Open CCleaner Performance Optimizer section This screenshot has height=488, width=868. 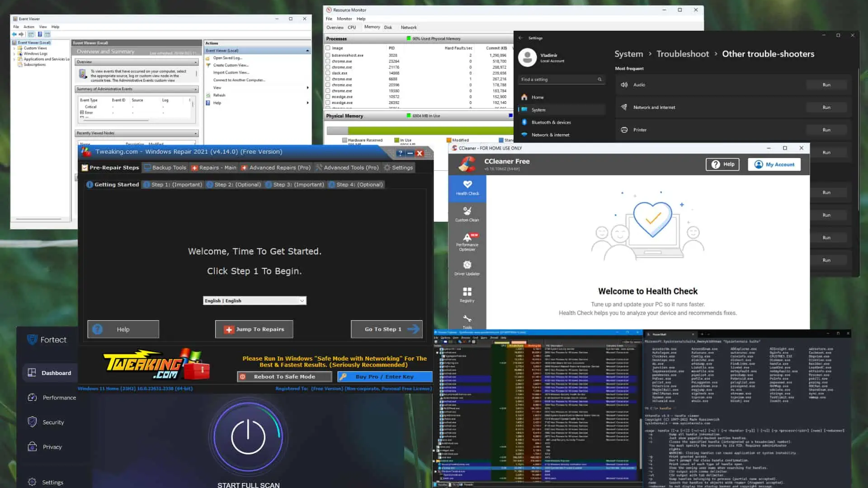tap(467, 242)
